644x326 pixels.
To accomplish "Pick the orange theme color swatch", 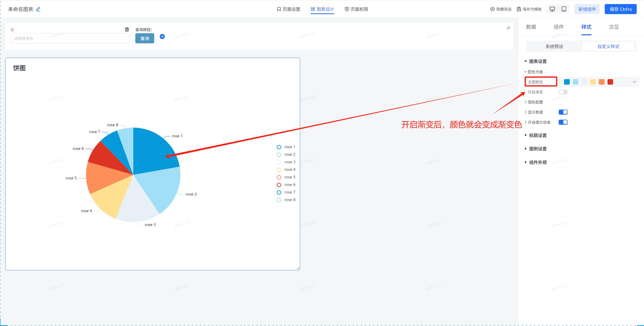I will (x=601, y=82).
